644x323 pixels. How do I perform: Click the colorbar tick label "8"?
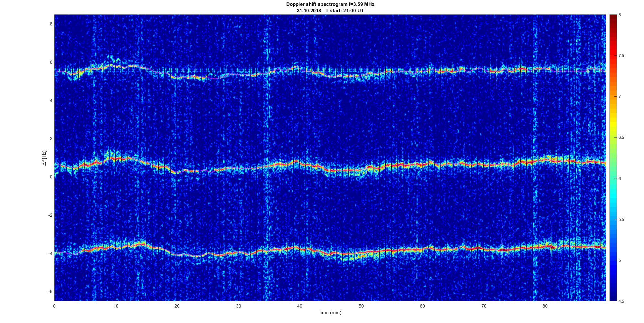(620, 15)
